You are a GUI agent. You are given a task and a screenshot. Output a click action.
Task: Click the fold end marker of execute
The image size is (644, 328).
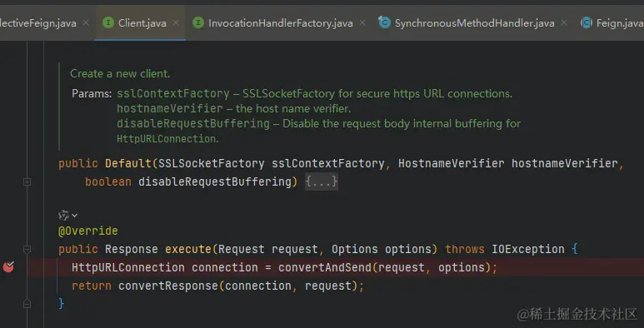(27, 304)
